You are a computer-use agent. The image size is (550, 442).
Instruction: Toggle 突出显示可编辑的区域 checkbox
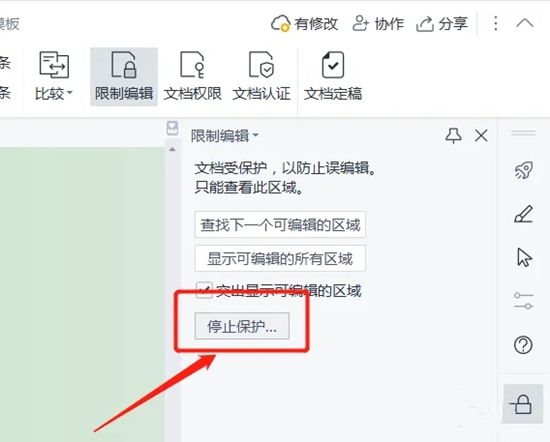(x=203, y=290)
